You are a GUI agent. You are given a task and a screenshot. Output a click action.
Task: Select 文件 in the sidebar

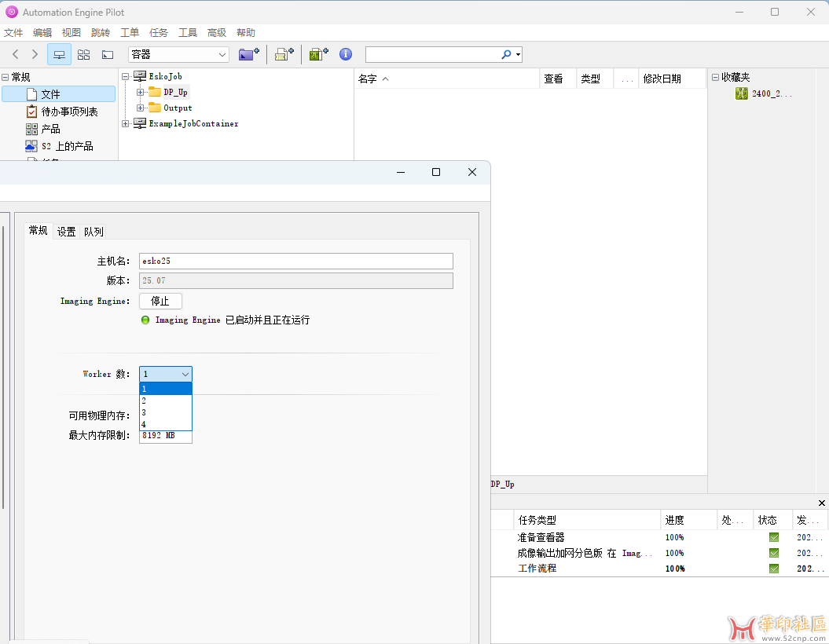coord(59,94)
